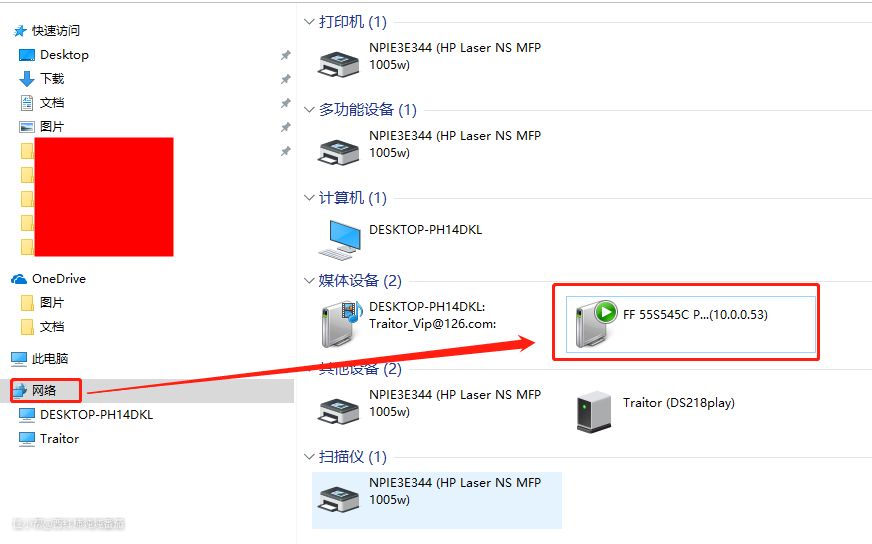Open 快速访问 in the navigation pane
This screenshot has height=544, width=872.
pos(56,31)
